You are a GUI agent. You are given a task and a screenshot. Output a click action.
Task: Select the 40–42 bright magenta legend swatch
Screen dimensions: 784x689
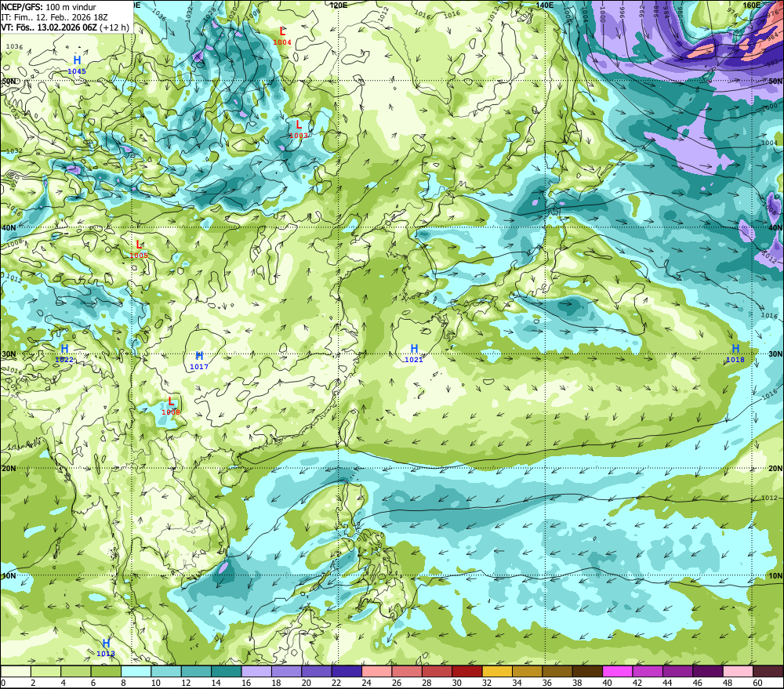[618, 672]
